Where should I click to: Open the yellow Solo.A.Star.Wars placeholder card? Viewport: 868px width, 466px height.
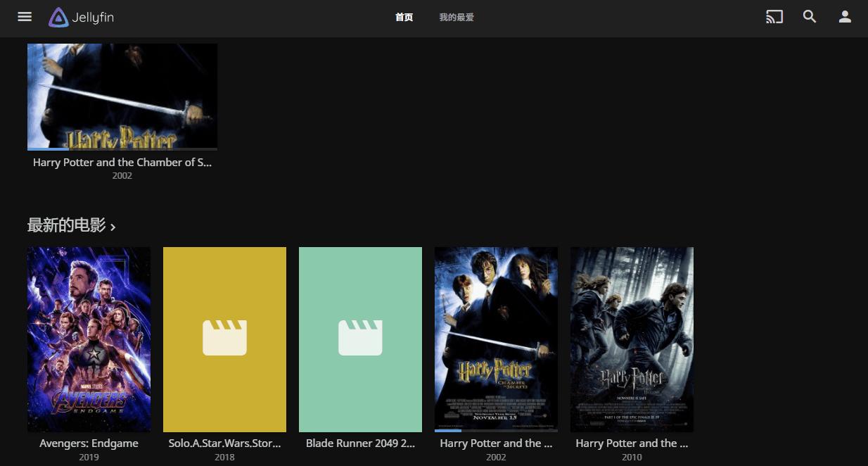[x=224, y=339]
